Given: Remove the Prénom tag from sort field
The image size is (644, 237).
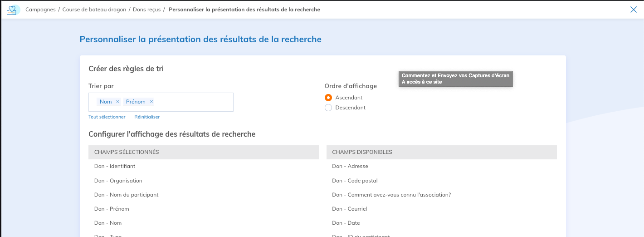Looking at the screenshot, I should point(151,102).
